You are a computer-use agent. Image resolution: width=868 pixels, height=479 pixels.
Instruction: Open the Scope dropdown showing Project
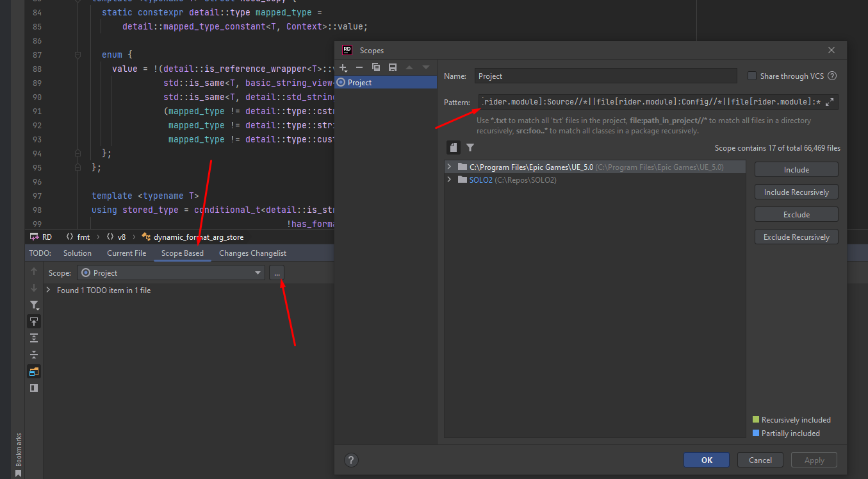(x=170, y=273)
